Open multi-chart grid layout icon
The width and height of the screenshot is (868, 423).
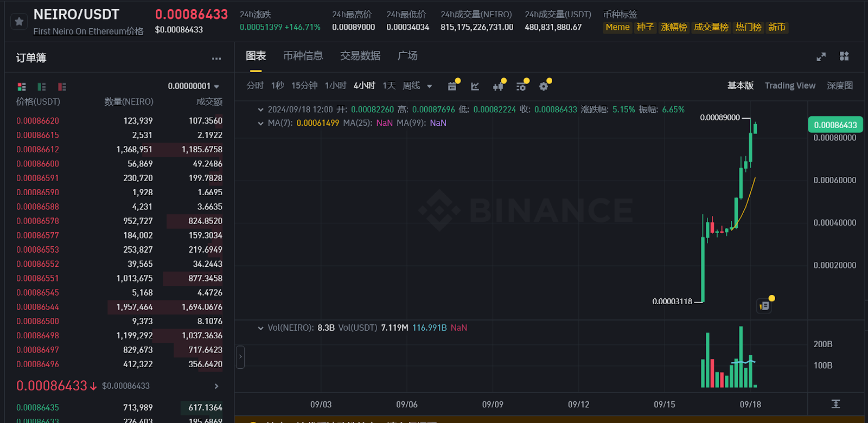point(844,56)
